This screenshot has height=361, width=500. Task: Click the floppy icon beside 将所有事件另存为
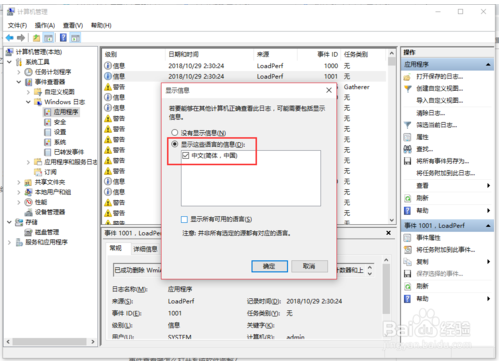click(x=407, y=161)
